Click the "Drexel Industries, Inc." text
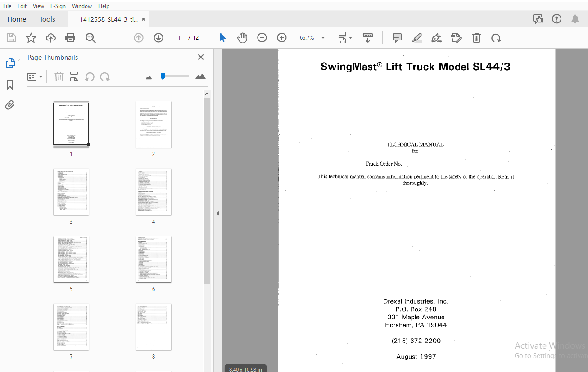Screen dimensions: 588x372 click(416, 301)
